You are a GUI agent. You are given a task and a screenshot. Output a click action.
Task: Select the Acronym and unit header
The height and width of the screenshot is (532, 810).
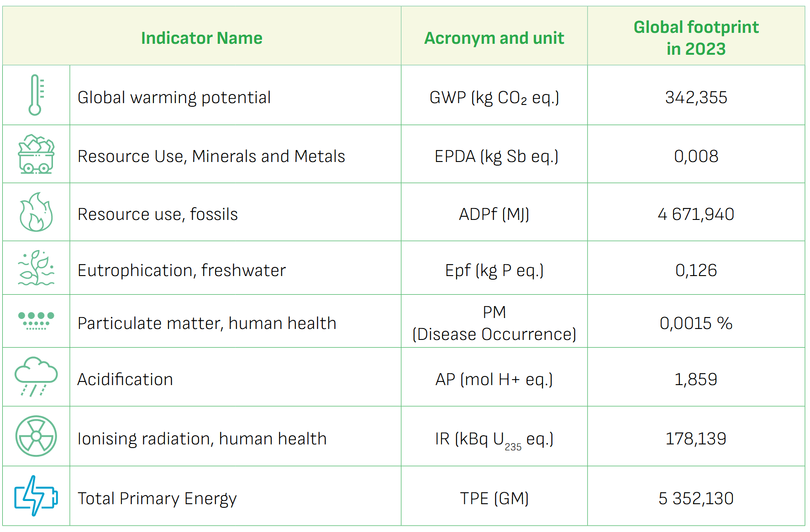(494, 38)
